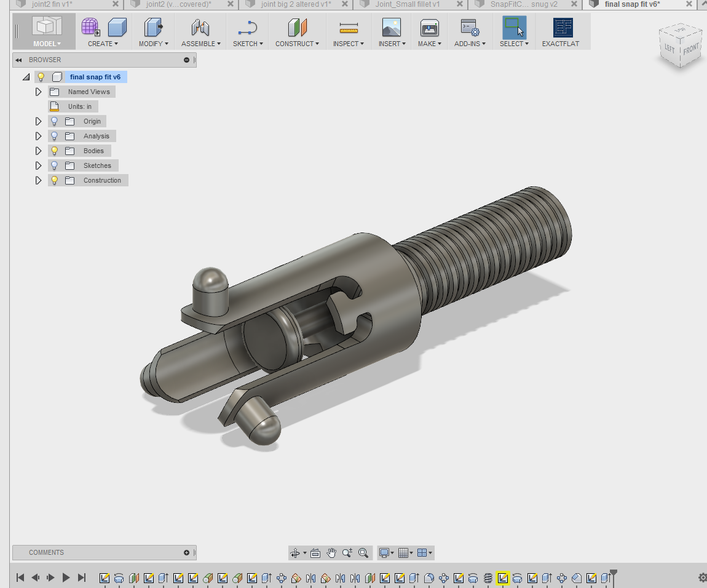Select yellow-highlighted sketch feature in timeline
707x588 pixels.
click(503, 578)
